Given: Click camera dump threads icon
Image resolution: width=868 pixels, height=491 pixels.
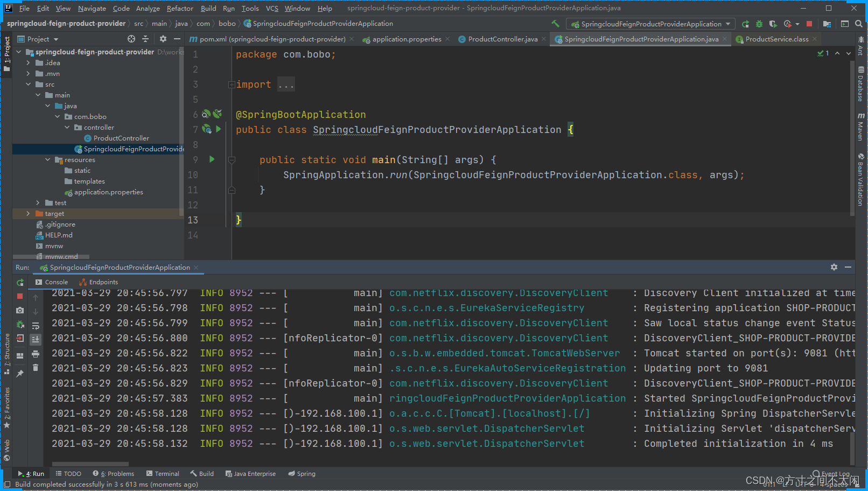Looking at the screenshot, I should (20, 310).
